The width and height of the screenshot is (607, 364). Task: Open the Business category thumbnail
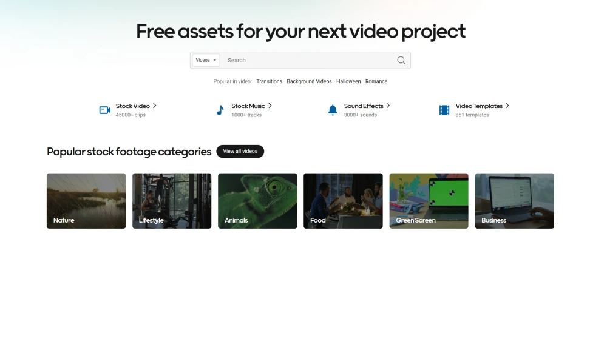[x=515, y=201]
